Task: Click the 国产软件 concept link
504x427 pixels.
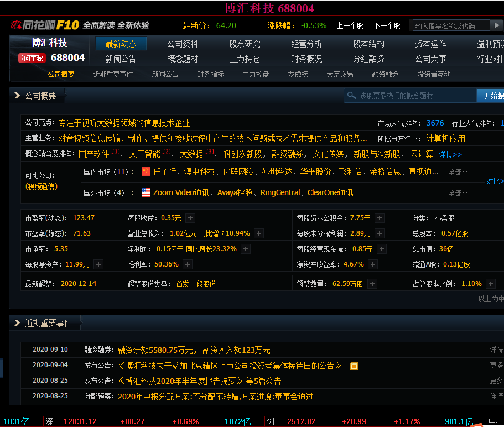Action: 94,154
